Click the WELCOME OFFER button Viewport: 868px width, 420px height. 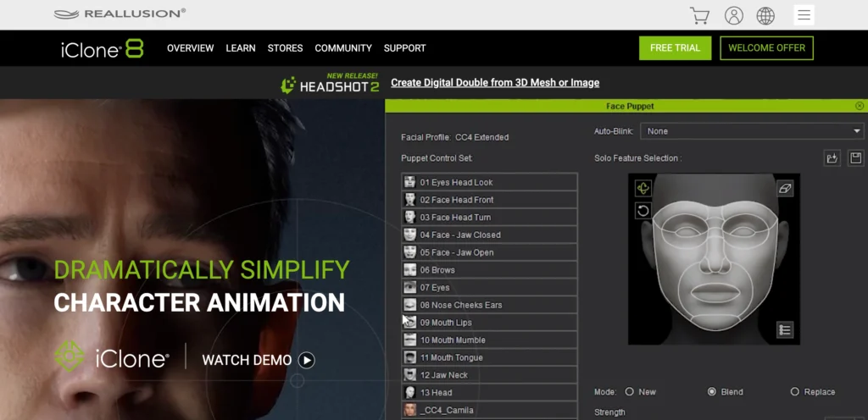(766, 48)
